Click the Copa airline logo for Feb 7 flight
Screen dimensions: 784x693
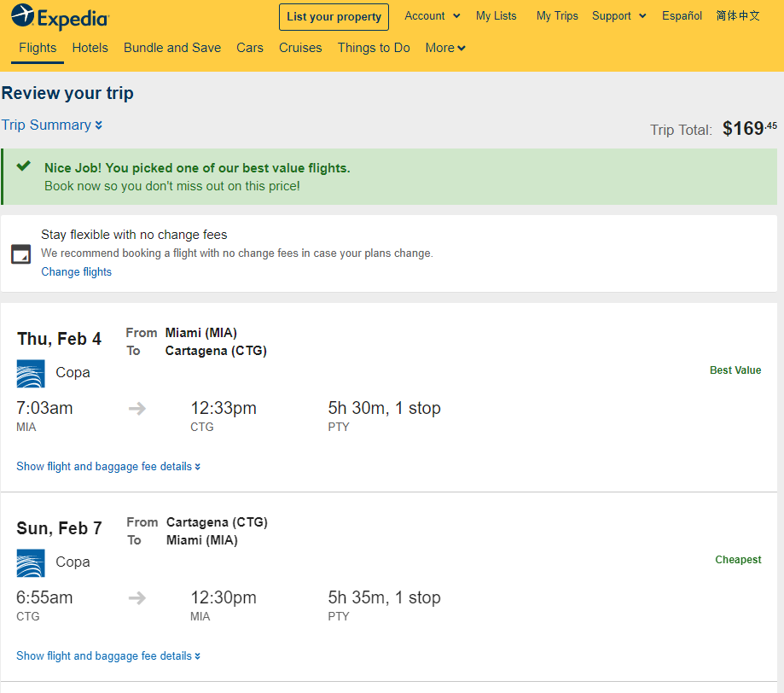click(31, 563)
